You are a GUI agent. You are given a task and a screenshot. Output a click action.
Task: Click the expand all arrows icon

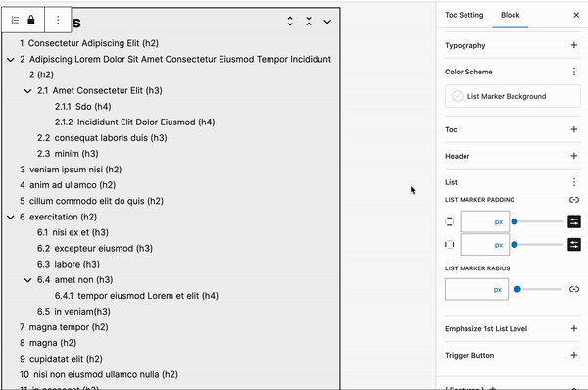click(290, 21)
